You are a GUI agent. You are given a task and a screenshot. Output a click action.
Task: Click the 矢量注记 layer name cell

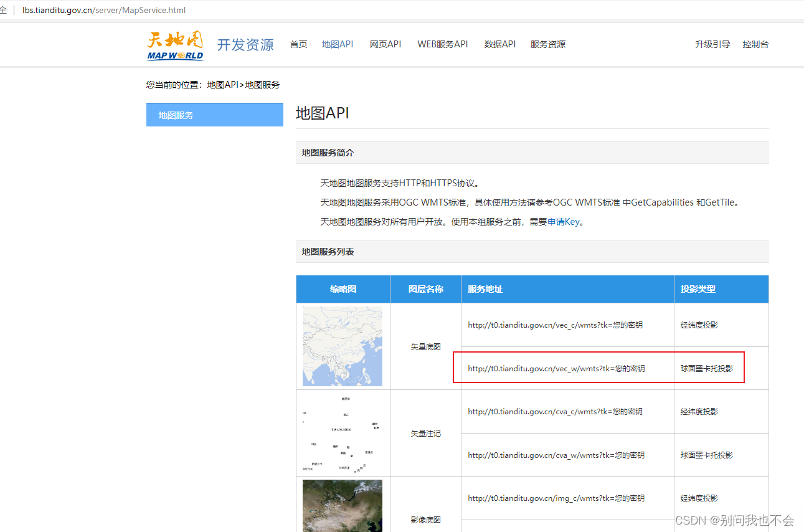(426, 433)
